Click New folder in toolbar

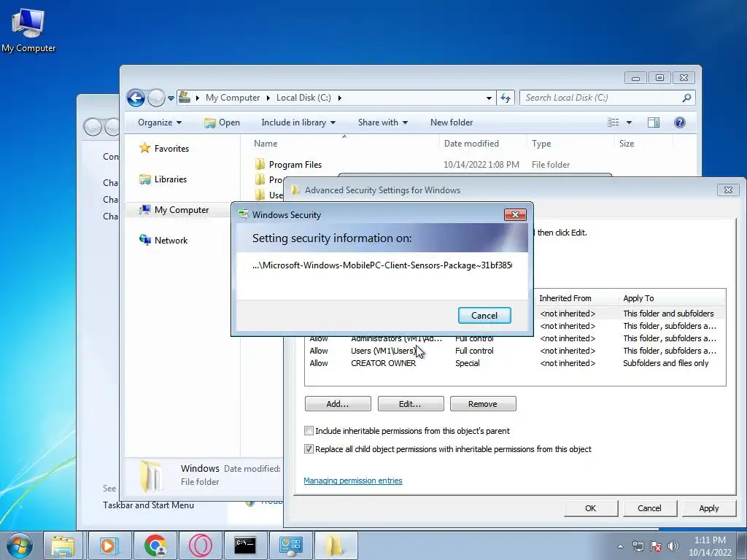[x=451, y=122]
